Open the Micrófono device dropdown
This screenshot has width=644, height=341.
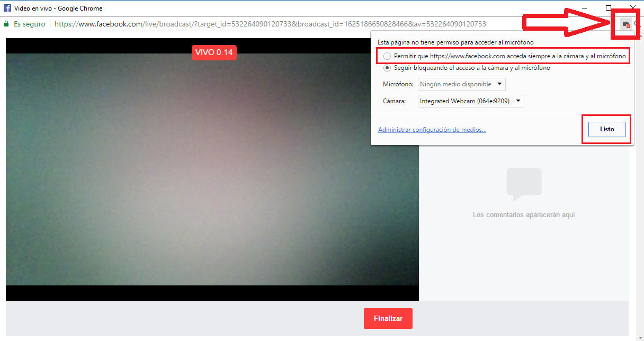pyautogui.click(x=461, y=84)
